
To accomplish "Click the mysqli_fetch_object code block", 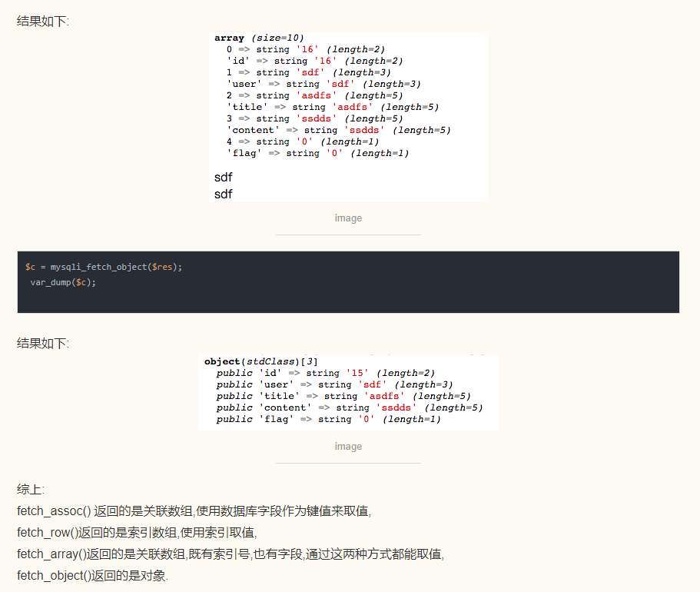I will pyautogui.click(x=348, y=282).
